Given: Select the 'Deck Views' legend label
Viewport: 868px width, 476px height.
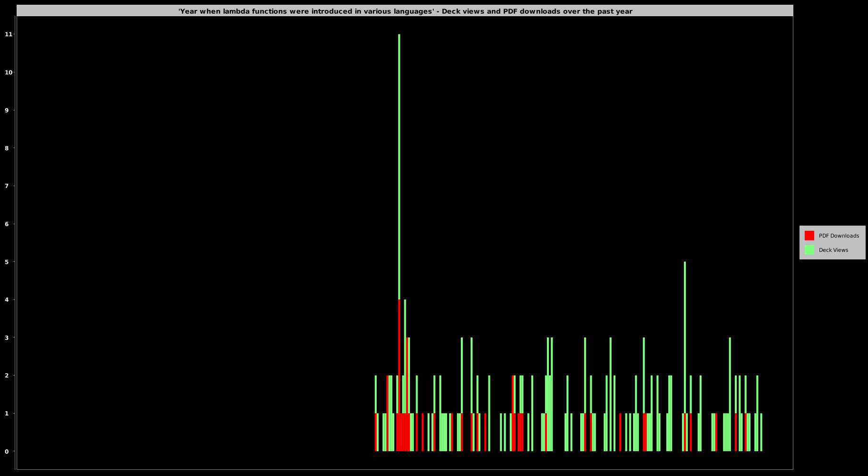Looking at the screenshot, I should [x=833, y=250].
